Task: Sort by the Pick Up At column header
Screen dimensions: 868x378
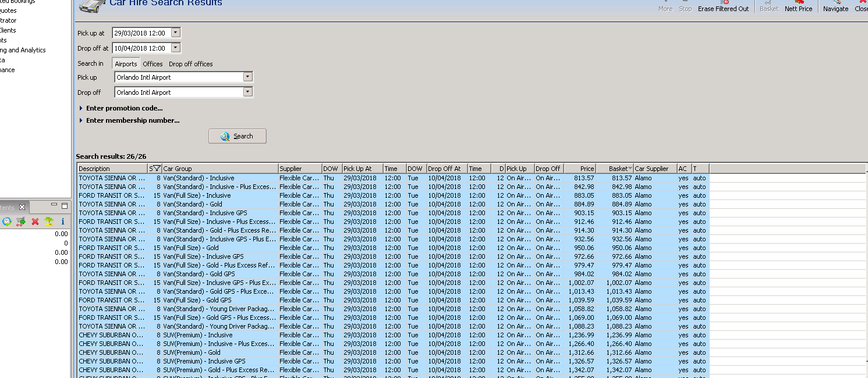Action: (362, 169)
